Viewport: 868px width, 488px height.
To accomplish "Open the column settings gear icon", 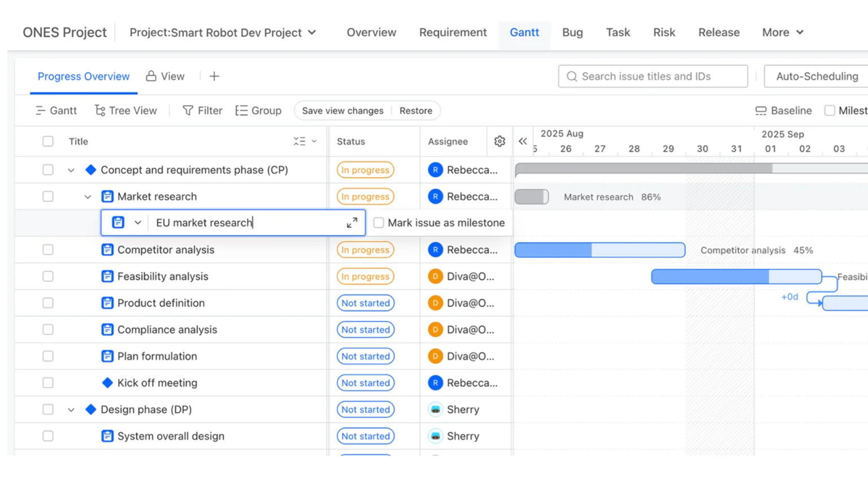I will pyautogui.click(x=500, y=141).
